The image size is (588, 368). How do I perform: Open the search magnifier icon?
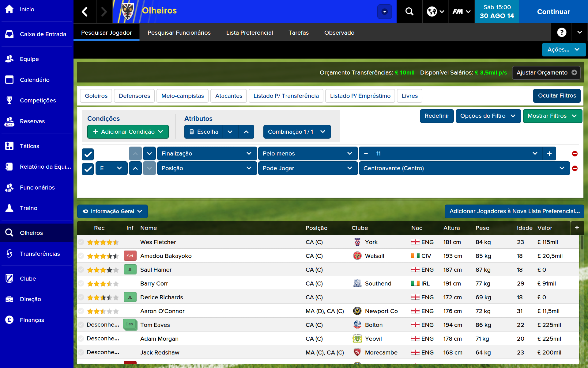point(409,12)
